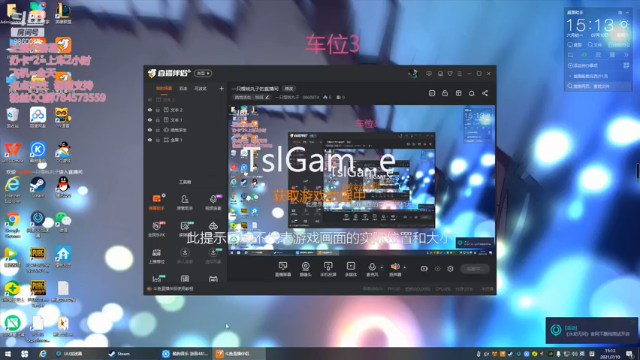
Task: Click the 修改 button beside room title
Action: click(289, 89)
